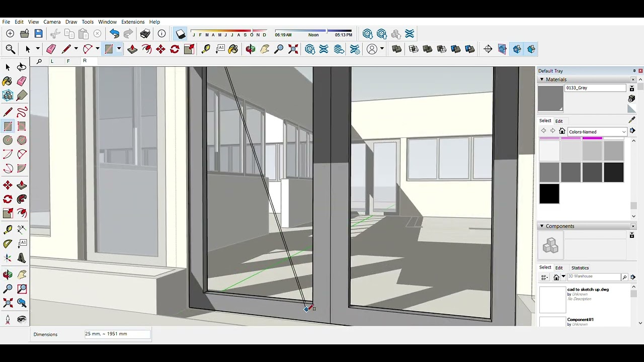Image resolution: width=644 pixels, height=362 pixels.
Task: Open the Camera menu
Action: 52,22
